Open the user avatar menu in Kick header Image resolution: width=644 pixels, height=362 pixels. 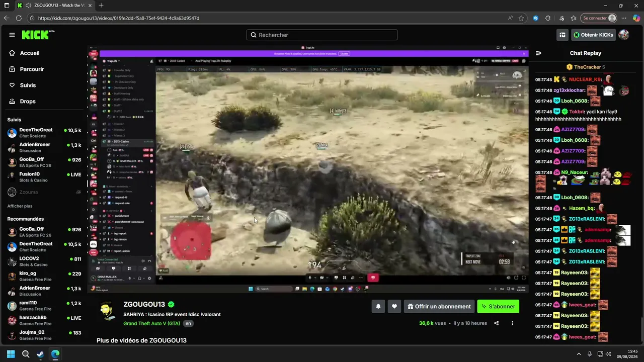[x=624, y=35]
